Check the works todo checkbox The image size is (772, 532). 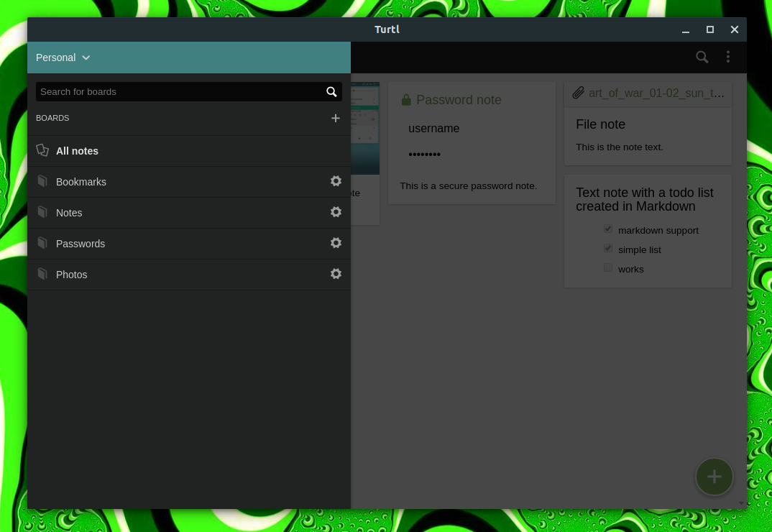coord(607,267)
